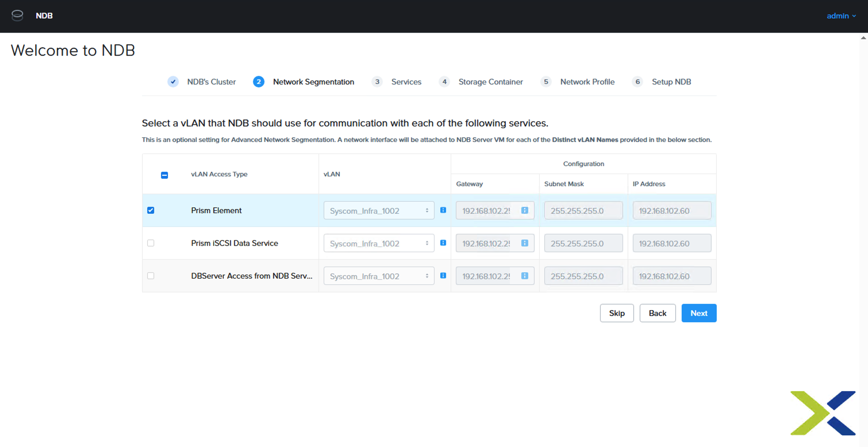Click the Prism Element IP Address field
The width and height of the screenshot is (868, 447).
(x=672, y=211)
